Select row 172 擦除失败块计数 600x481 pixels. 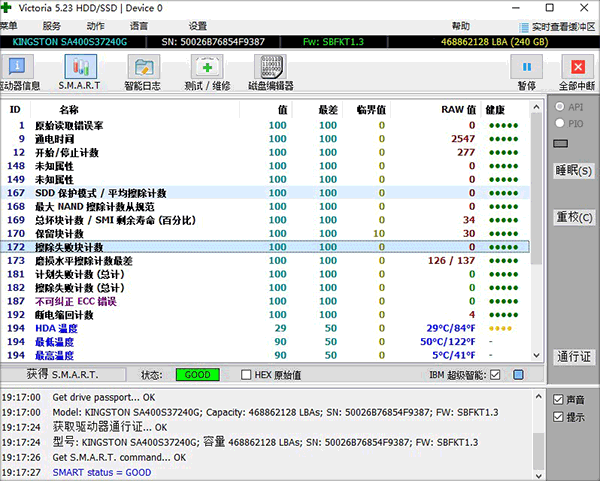[265, 247]
